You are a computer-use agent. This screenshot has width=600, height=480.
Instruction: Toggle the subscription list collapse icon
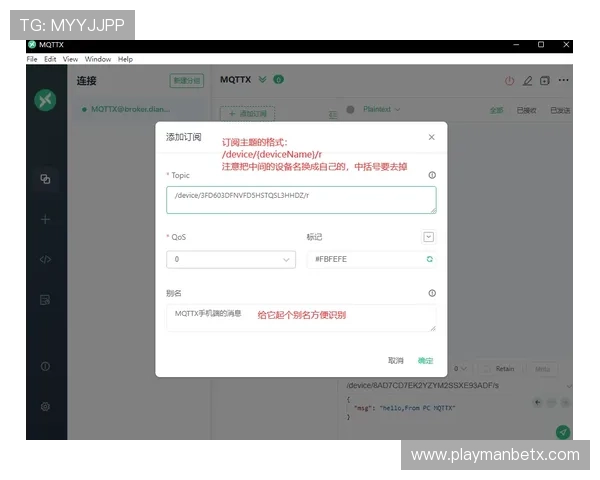(333, 114)
